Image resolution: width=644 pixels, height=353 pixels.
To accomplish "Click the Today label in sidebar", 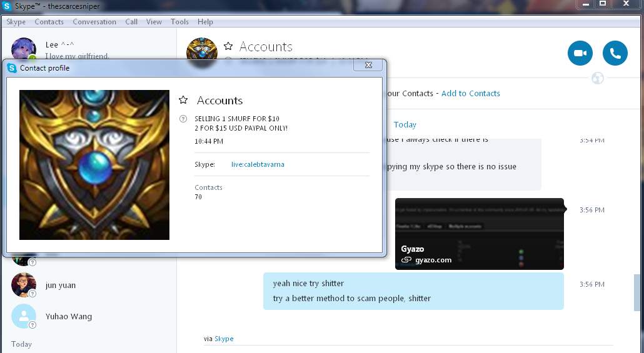I will 21,344.
